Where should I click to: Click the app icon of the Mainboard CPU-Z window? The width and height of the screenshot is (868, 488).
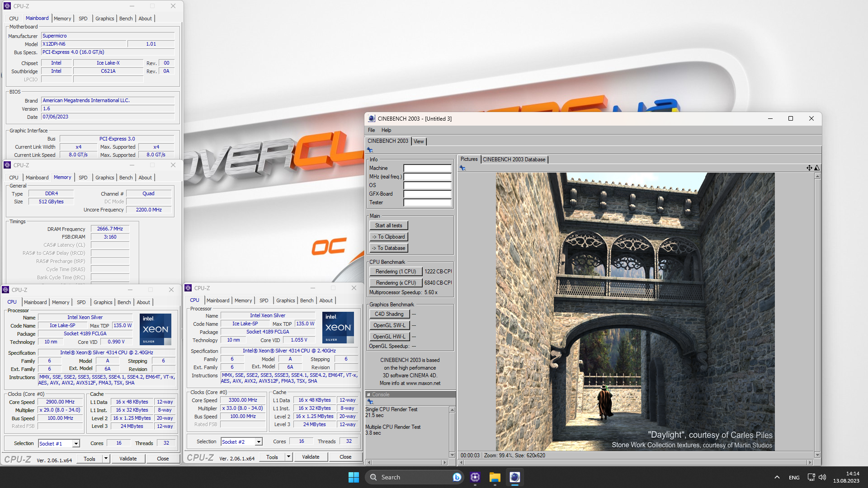point(7,6)
